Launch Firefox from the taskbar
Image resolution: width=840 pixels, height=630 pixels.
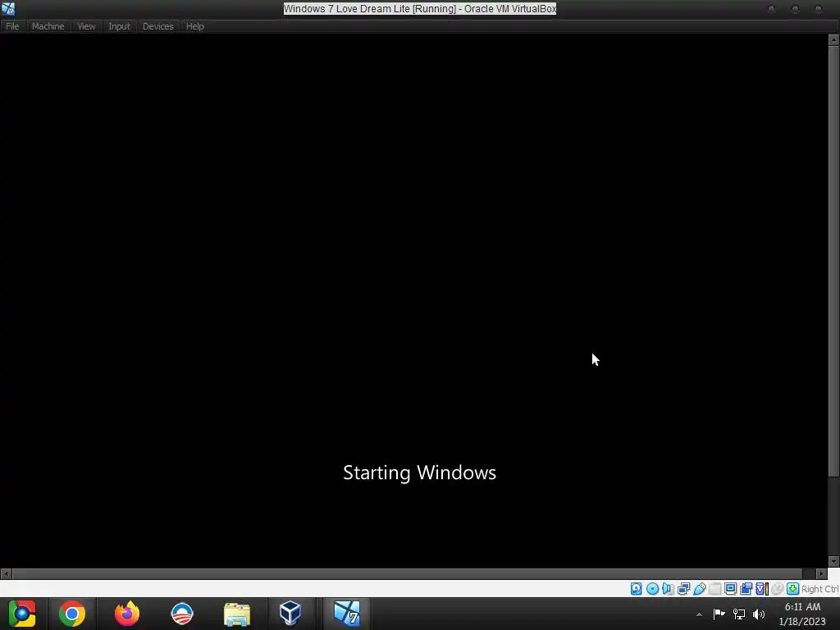click(127, 614)
